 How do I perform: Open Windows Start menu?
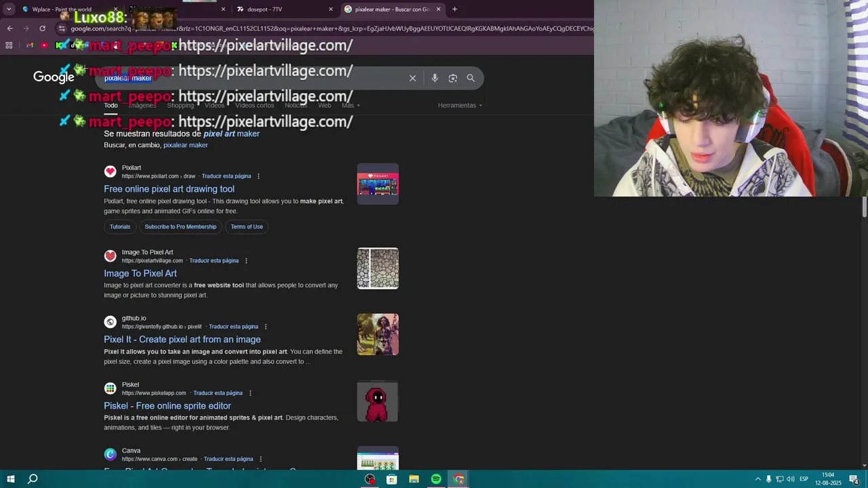pyautogui.click(x=10, y=479)
